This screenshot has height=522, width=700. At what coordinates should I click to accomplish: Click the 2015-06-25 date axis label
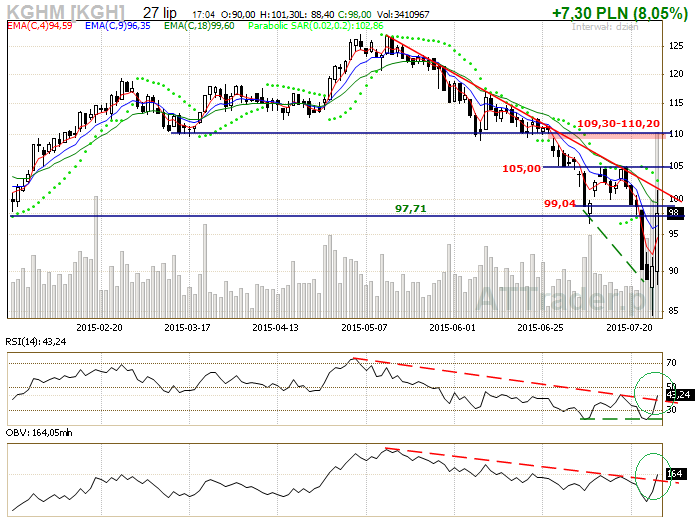pyautogui.click(x=540, y=327)
